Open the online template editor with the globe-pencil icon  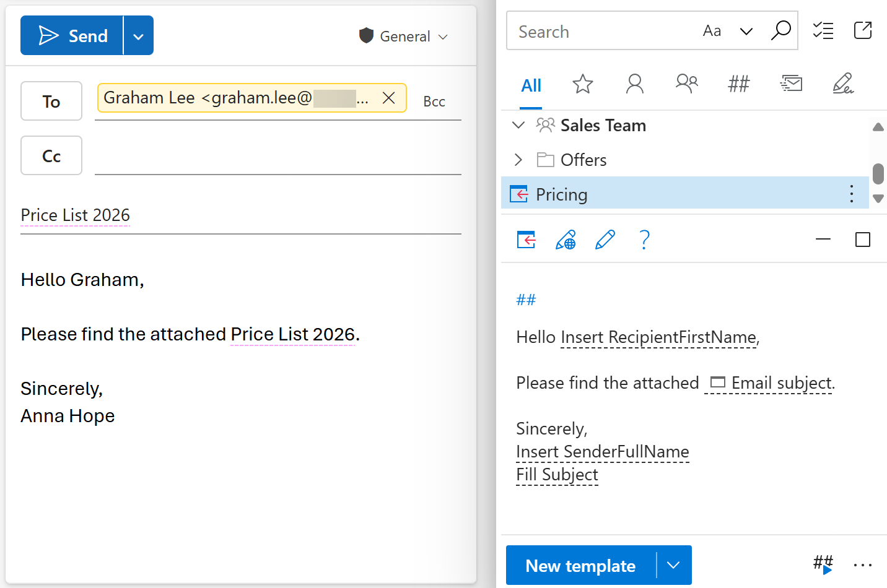point(566,240)
